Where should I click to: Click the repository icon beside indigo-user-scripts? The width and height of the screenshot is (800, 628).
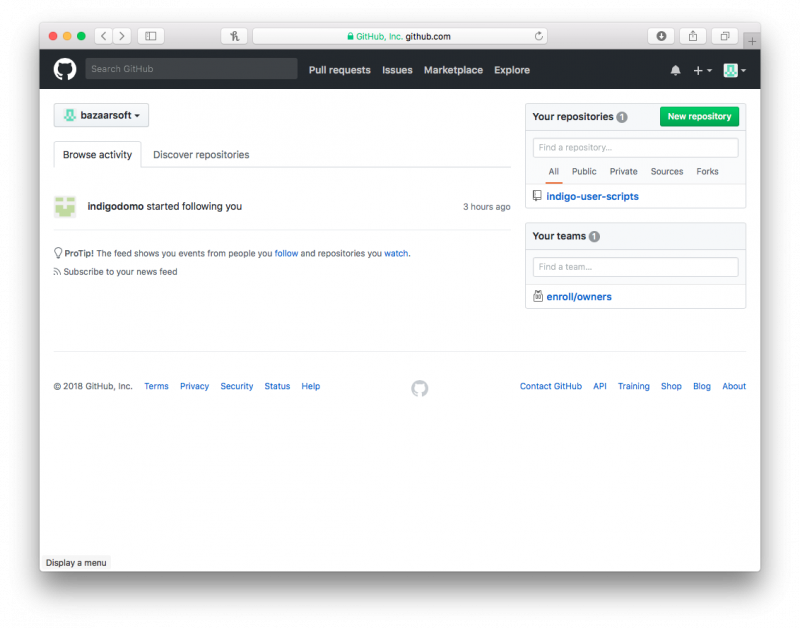tap(537, 196)
